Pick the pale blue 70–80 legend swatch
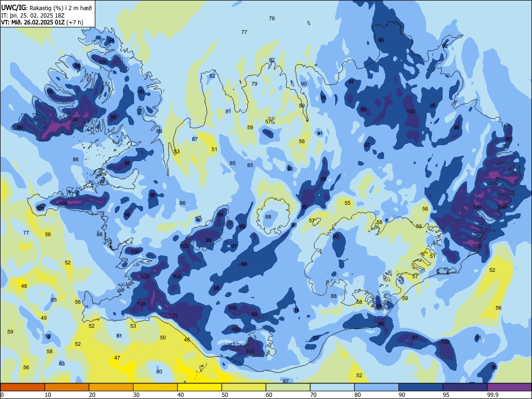Viewport: 532px width, 399px height. (x=332, y=387)
